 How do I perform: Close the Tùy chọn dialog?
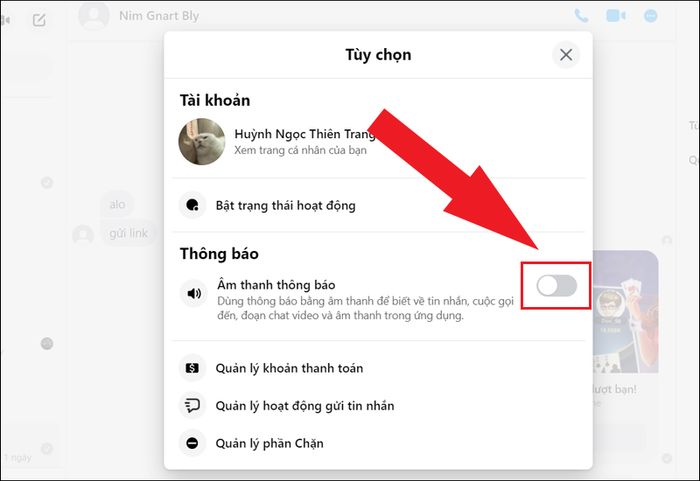pyautogui.click(x=566, y=55)
